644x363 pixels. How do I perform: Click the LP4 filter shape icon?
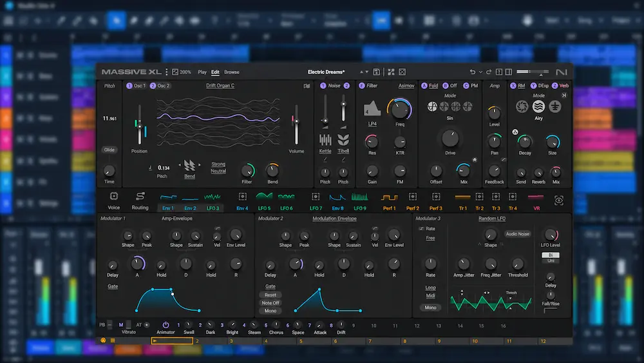(x=372, y=108)
